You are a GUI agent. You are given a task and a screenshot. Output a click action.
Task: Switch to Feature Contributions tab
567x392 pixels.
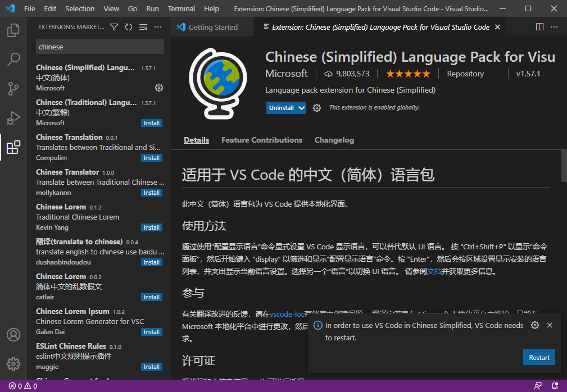point(262,140)
